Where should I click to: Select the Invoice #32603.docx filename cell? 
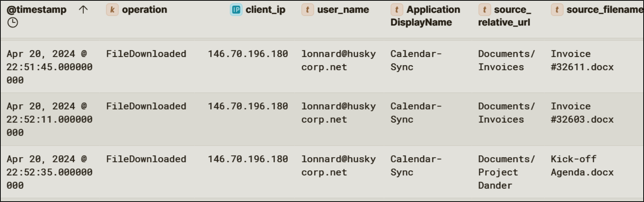point(582,113)
